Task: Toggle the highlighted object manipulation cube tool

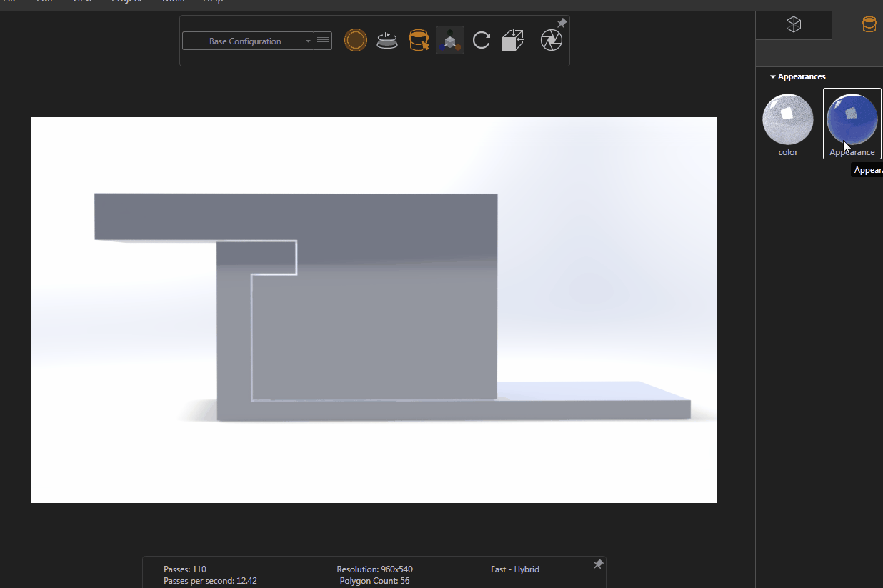Action: [450, 40]
